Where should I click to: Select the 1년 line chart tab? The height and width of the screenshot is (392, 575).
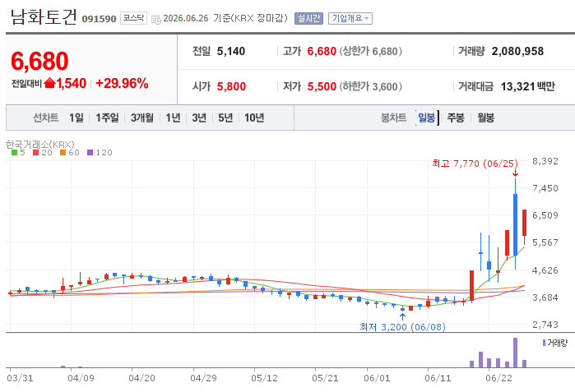173,118
